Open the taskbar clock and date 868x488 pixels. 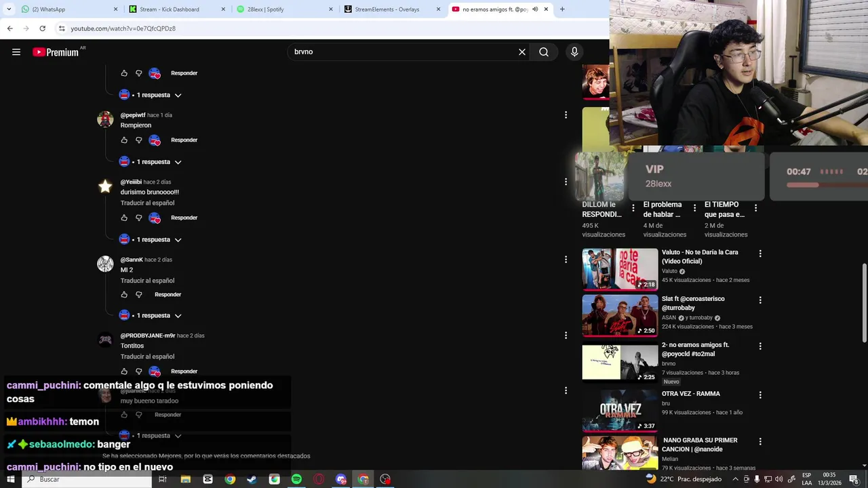tap(829, 479)
